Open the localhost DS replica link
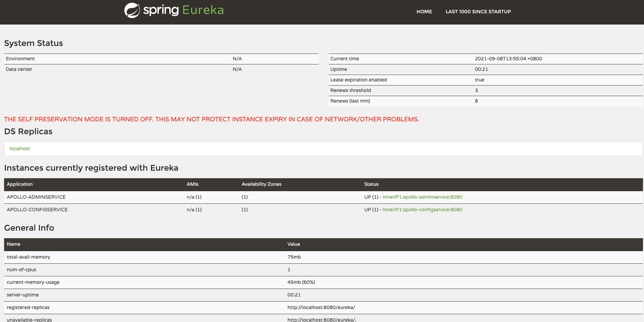The height and width of the screenshot is (322, 644). [19, 149]
